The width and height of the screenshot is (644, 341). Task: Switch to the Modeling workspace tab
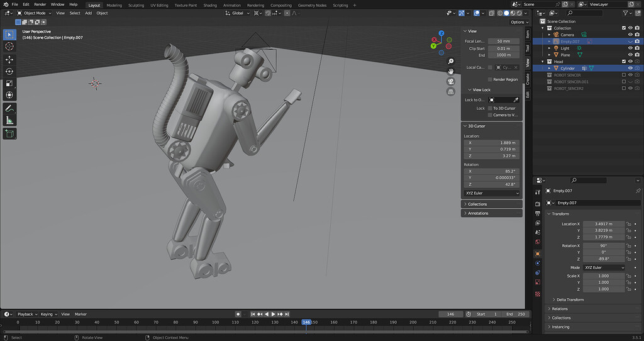(x=114, y=5)
